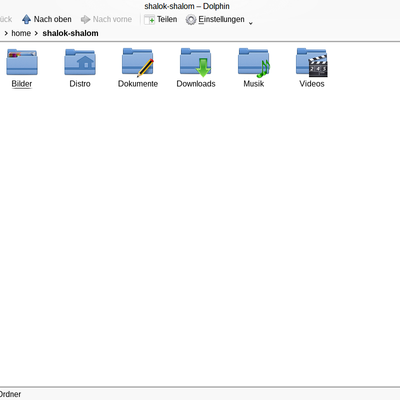
Task: Click the grayed forward arrow icon
Action: 85,20
